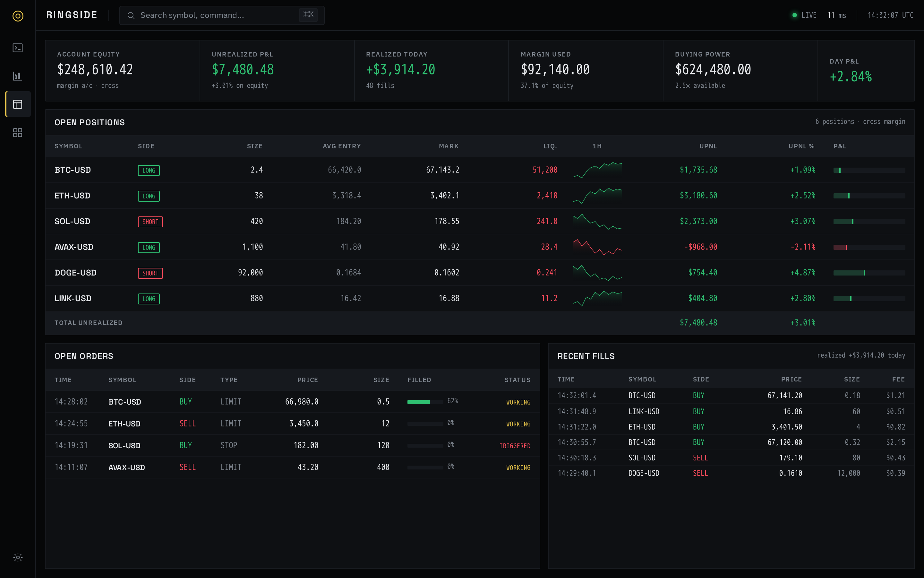Click the Ringside logo icon
The image size is (924, 578).
tap(18, 16)
